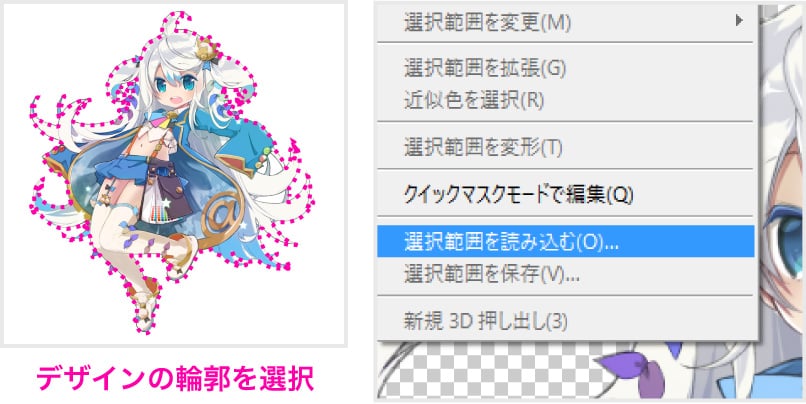The height and width of the screenshot is (404, 806).
Task: Choose 選択範囲を拡張(G) from the menu
Action: click(x=565, y=68)
